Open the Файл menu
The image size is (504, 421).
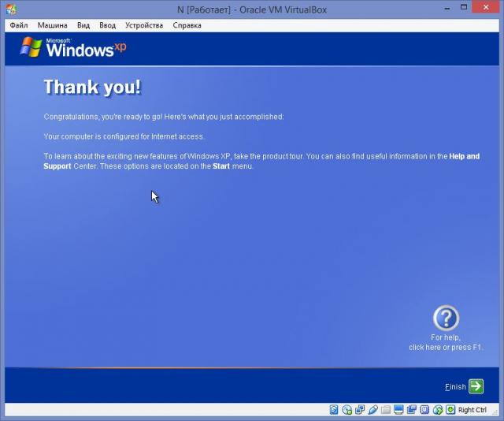point(19,25)
